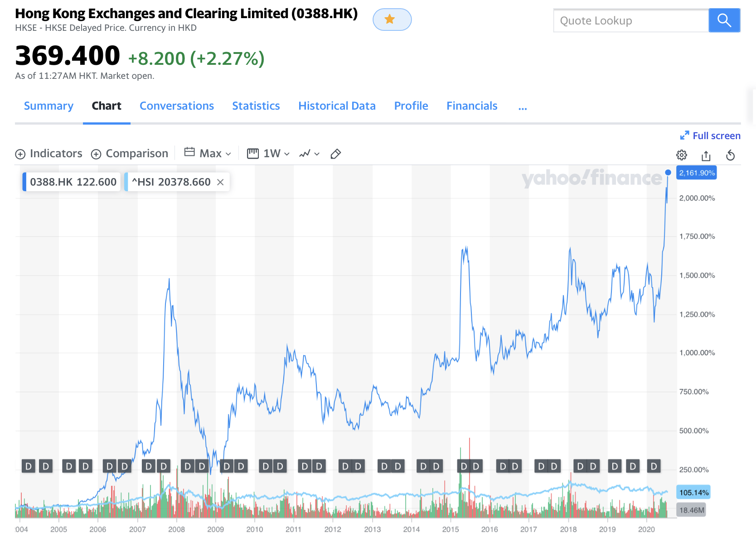Open the Summary tab
756x541 pixels.
click(48, 106)
